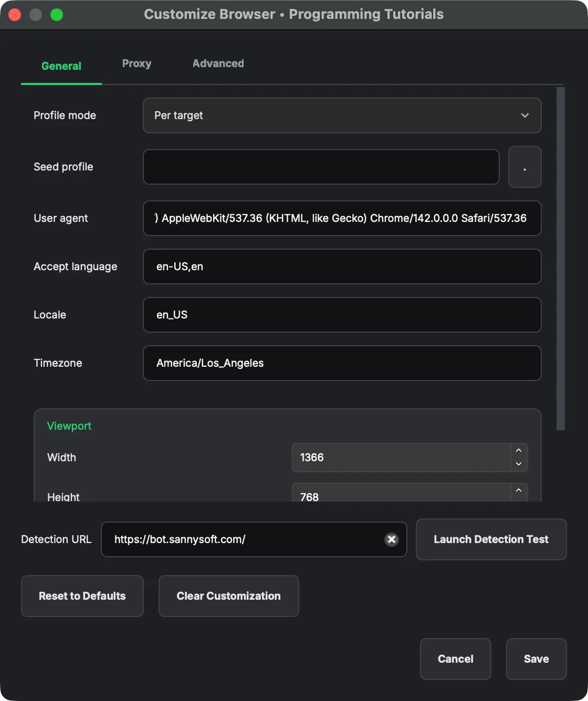This screenshot has width=588, height=701.
Task: Focus the User agent text field
Action: (x=342, y=218)
